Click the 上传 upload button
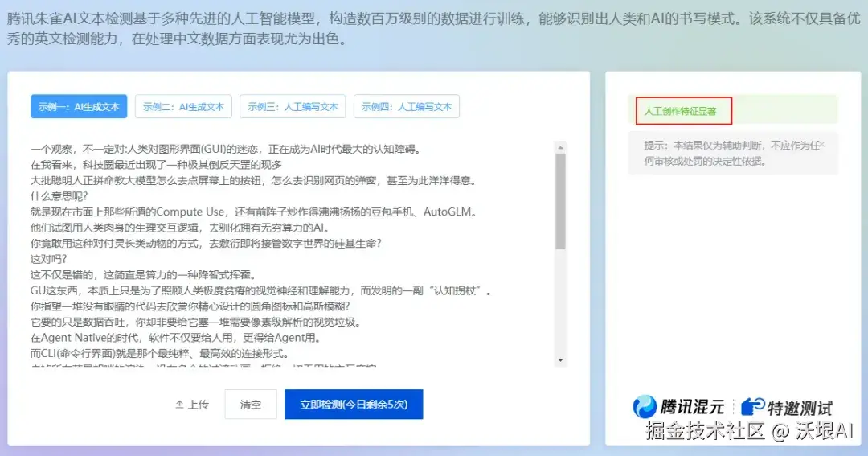The width and height of the screenshot is (868, 456). coord(192,405)
